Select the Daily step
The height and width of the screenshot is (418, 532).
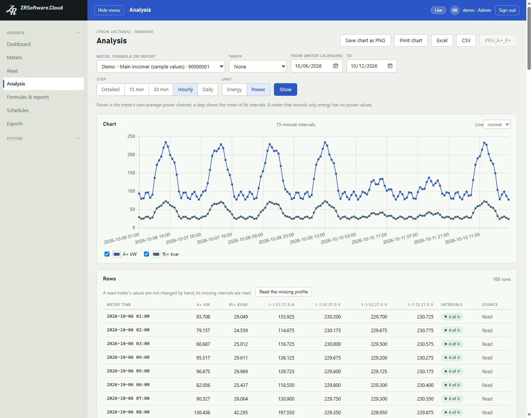tap(208, 90)
